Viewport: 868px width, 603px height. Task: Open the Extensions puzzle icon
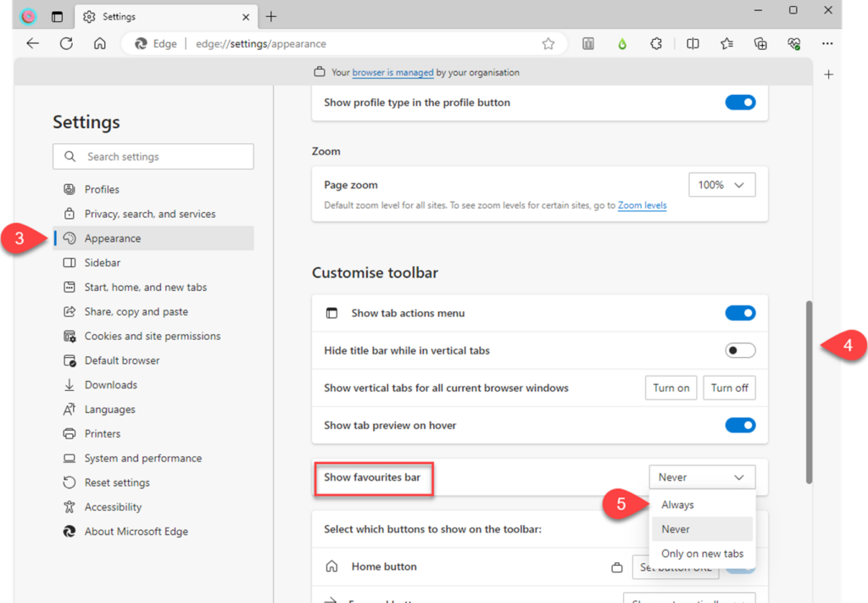656,44
